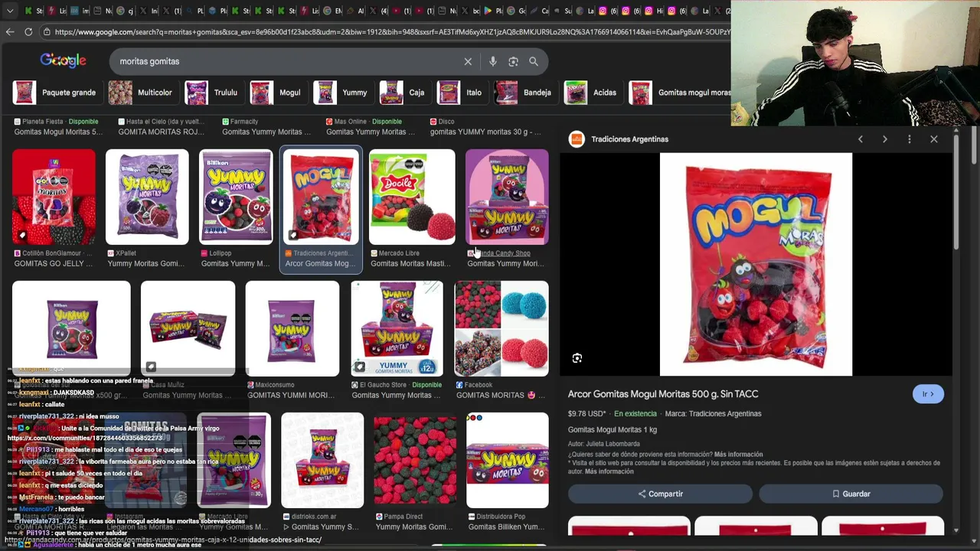Screen dimensions: 980x551
Task: Filter results by Yummy chip
Action: (x=341, y=93)
